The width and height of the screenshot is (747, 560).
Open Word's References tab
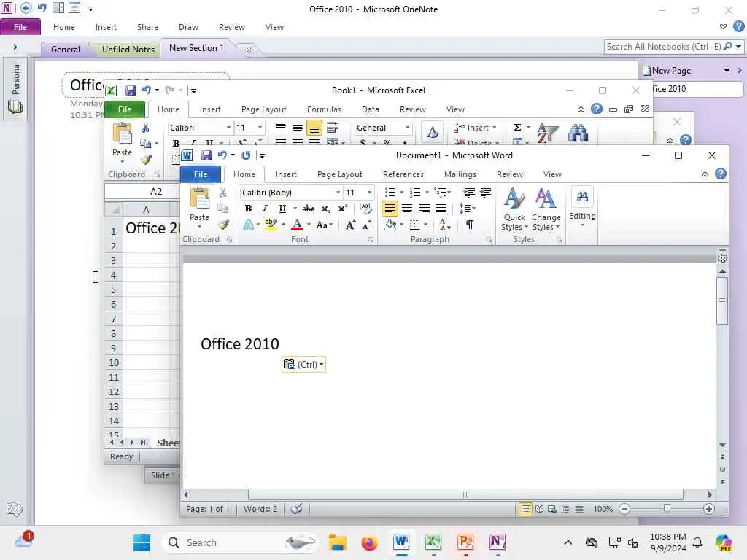pos(403,174)
